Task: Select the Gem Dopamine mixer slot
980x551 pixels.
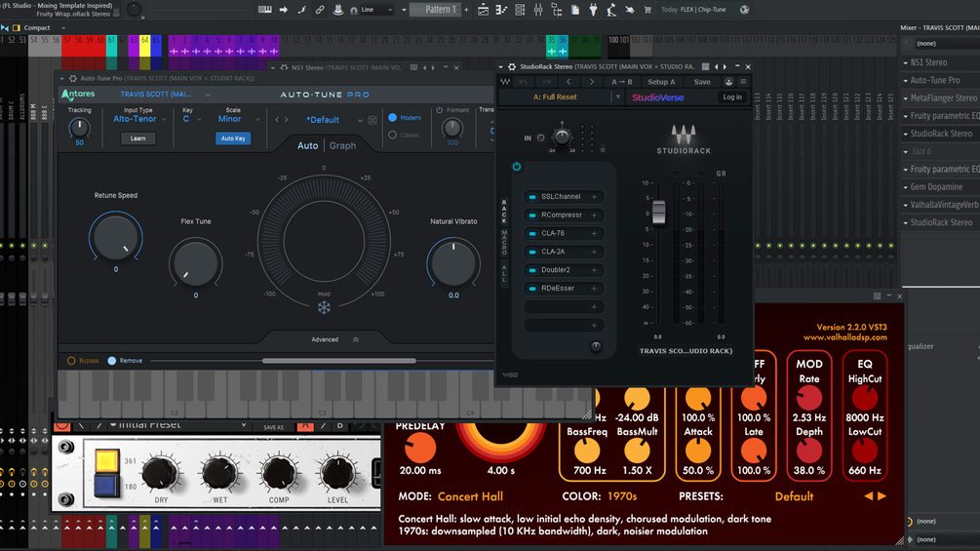Action: [941, 187]
